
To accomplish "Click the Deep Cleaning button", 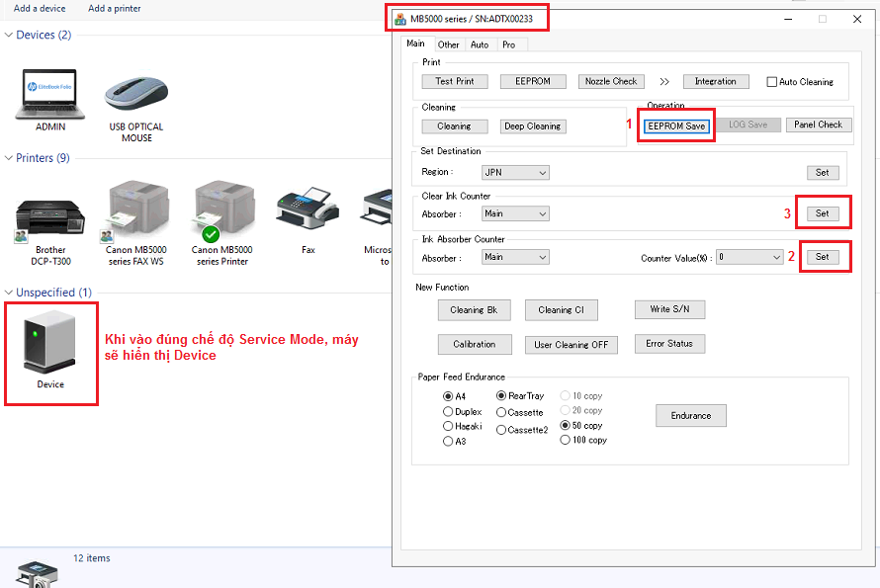I will tap(533, 126).
